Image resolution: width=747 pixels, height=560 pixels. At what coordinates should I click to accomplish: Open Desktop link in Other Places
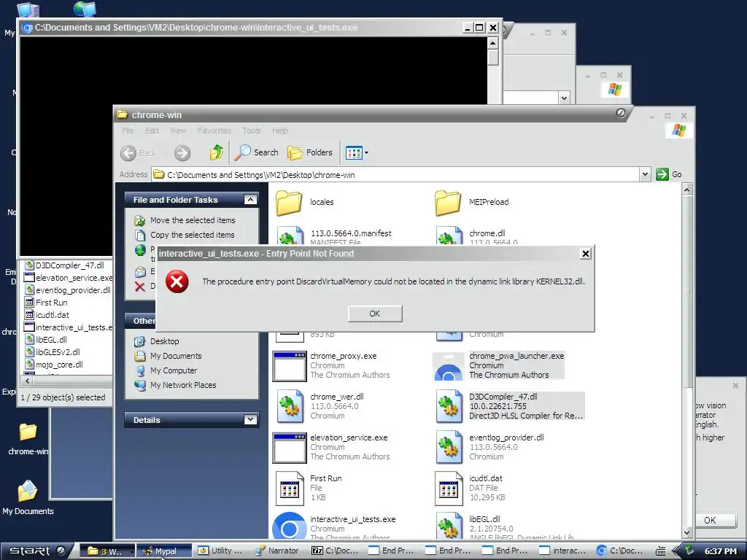164,341
